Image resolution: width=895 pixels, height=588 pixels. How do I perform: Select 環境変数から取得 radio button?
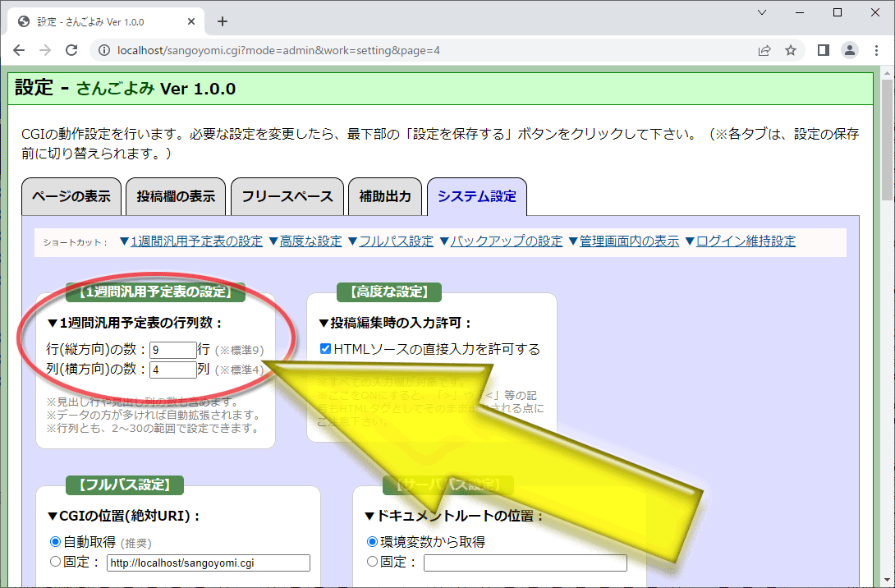pyautogui.click(x=372, y=542)
